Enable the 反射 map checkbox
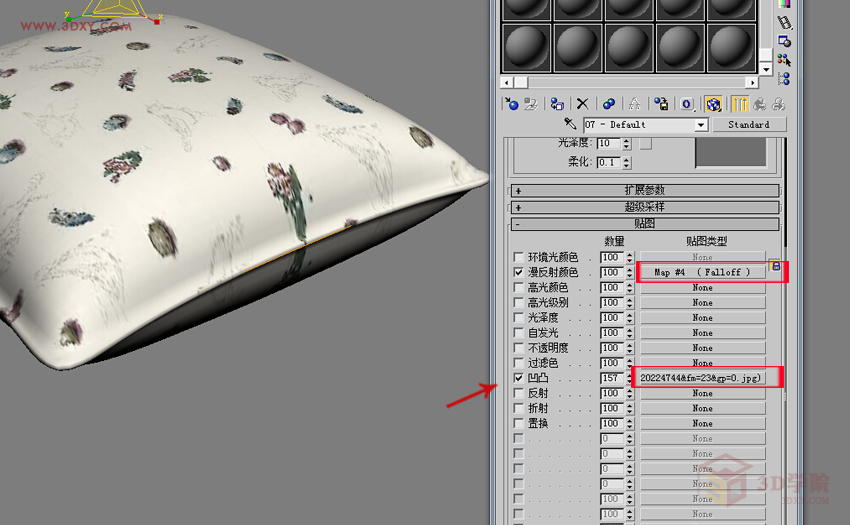Image resolution: width=850 pixels, height=525 pixels. (x=519, y=393)
